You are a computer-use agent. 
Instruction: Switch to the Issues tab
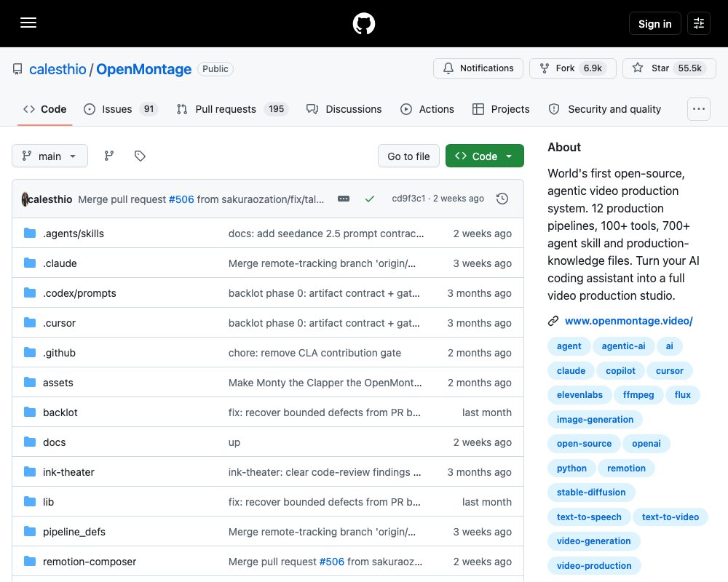121,109
